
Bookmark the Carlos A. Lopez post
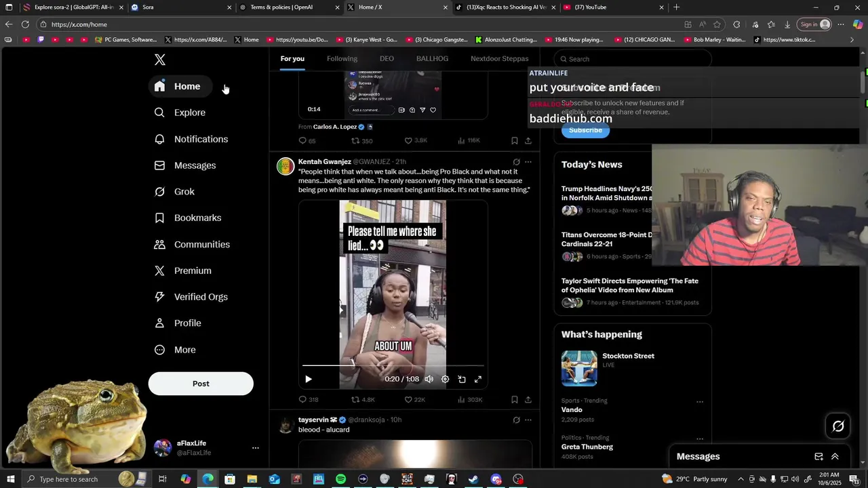(x=514, y=141)
